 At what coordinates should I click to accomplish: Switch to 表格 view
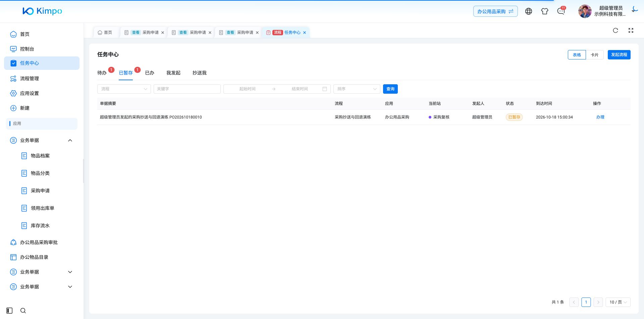coord(577,55)
